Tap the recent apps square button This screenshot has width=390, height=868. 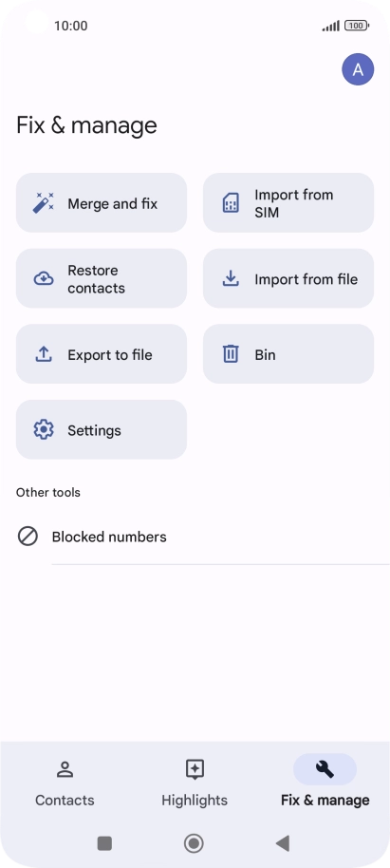(104, 843)
